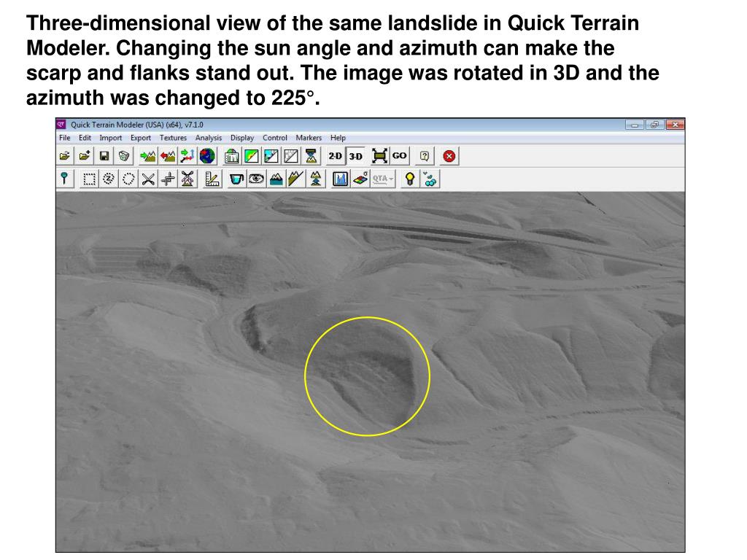Click the crossed lines intersect icon

(x=168, y=179)
